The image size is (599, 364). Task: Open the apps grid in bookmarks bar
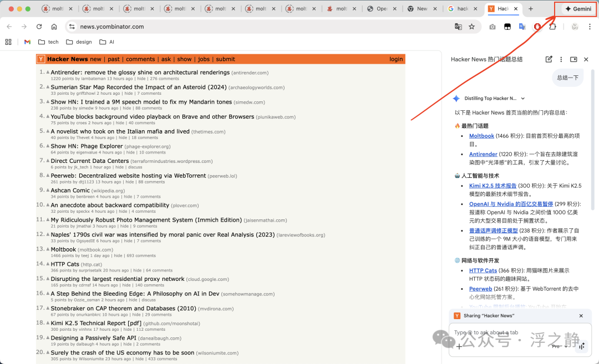(8, 42)
